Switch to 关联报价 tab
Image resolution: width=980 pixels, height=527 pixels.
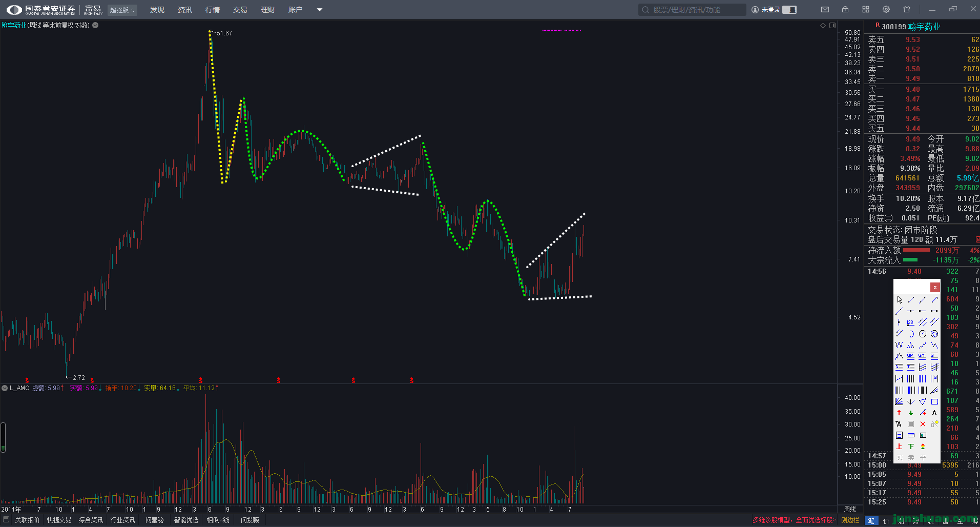tap(27, 520)
